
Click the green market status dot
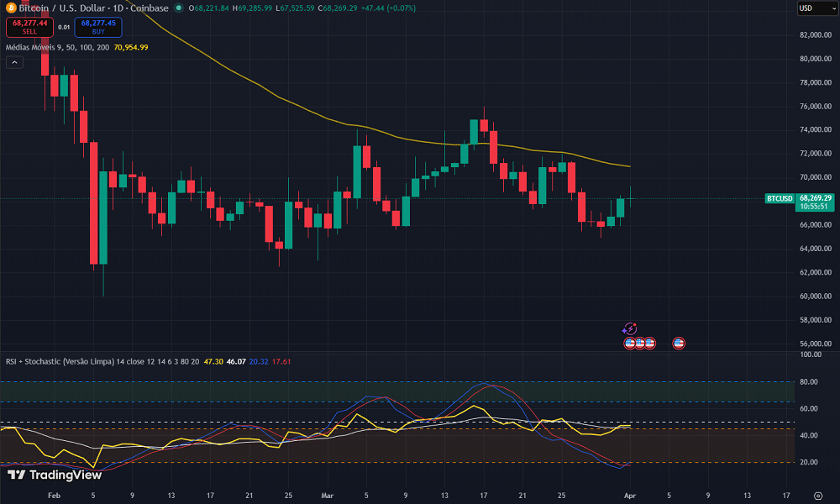181,8
